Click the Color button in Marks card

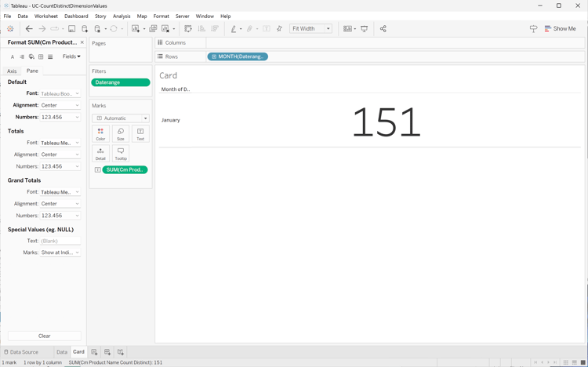pyautogui.click(x=100, y=134)
